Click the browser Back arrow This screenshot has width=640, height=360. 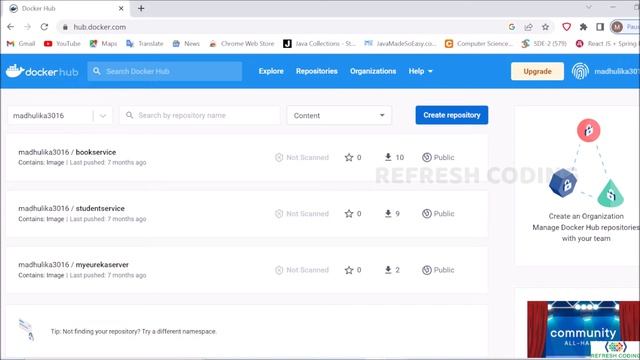pyautogui.click(x=11, y=27)
